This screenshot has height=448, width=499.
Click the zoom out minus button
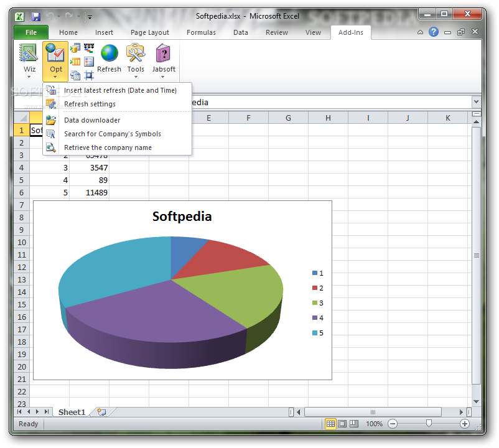[393, 424]
